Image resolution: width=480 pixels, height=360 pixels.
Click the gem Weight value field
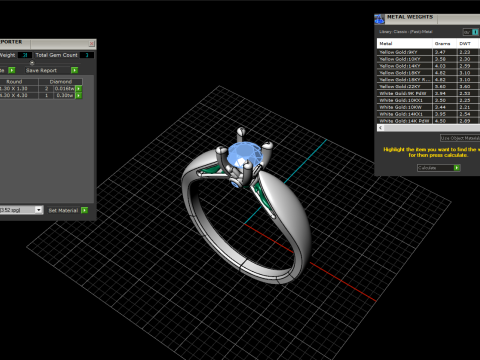[x=25, y=55]
